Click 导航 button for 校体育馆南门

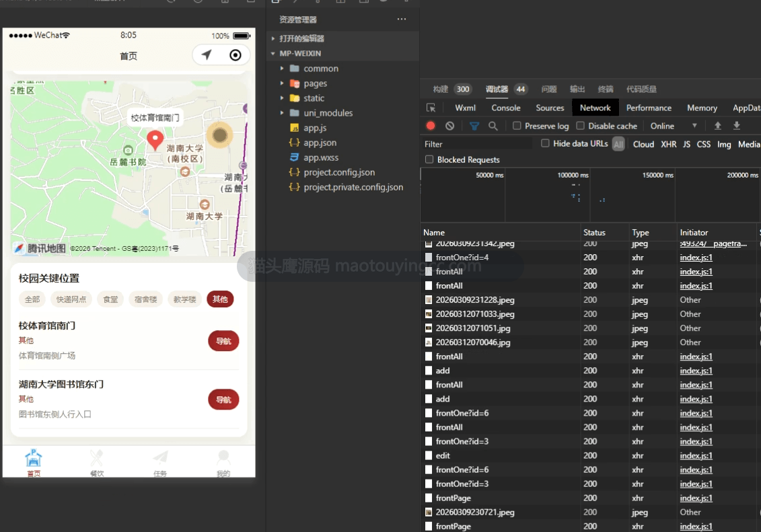223,341
